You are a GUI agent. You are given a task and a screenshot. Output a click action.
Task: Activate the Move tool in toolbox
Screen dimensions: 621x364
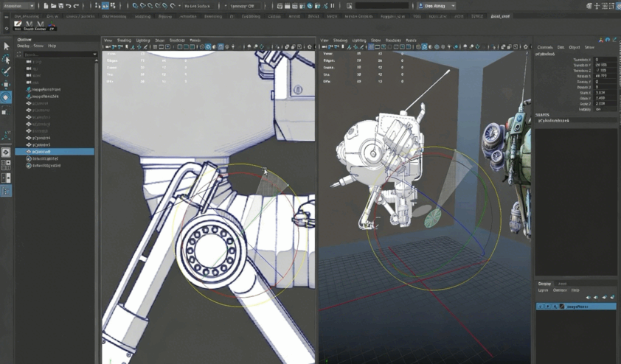pos(6,85)
